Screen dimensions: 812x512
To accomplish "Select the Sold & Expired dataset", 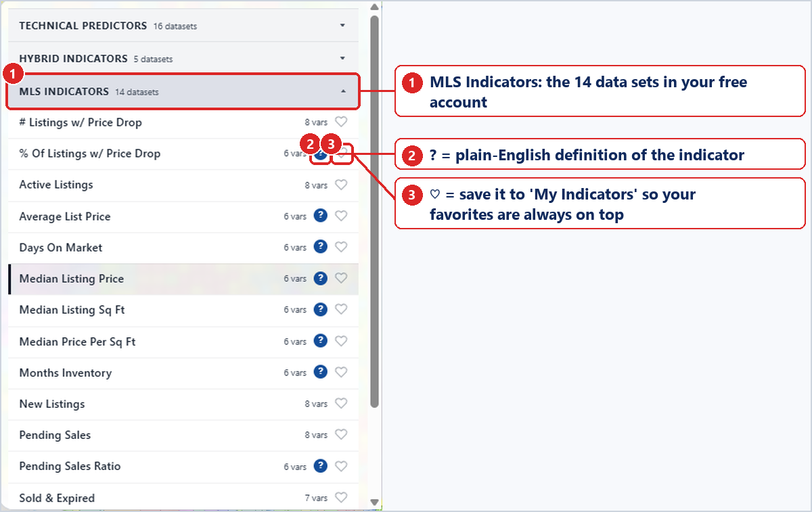I will pos(183,498).
